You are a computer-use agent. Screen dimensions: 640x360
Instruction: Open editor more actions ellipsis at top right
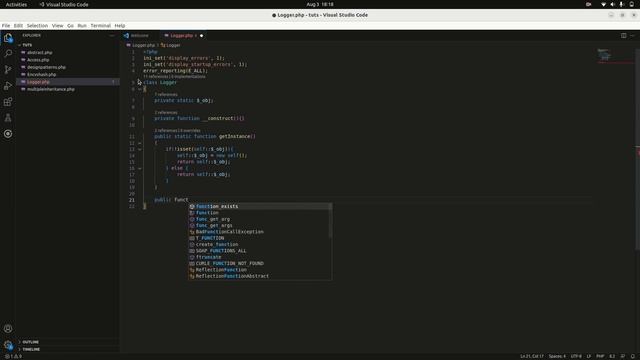tap(632, 36)
